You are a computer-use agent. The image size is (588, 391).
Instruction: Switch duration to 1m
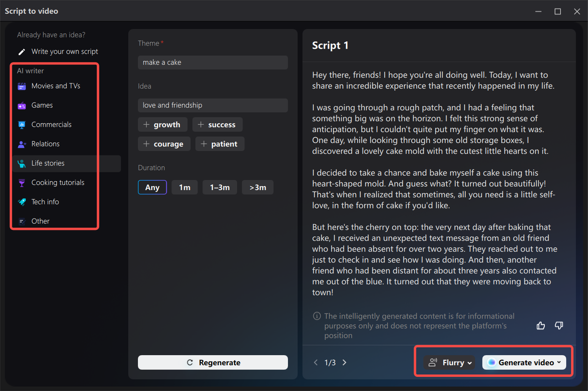[184, 187]
